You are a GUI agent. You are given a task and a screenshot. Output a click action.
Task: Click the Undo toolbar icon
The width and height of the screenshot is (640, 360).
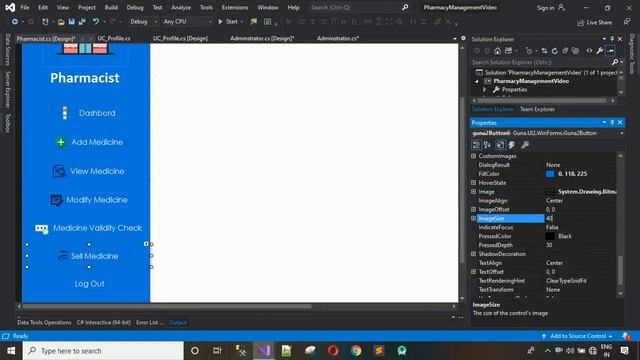click(96, 22)
